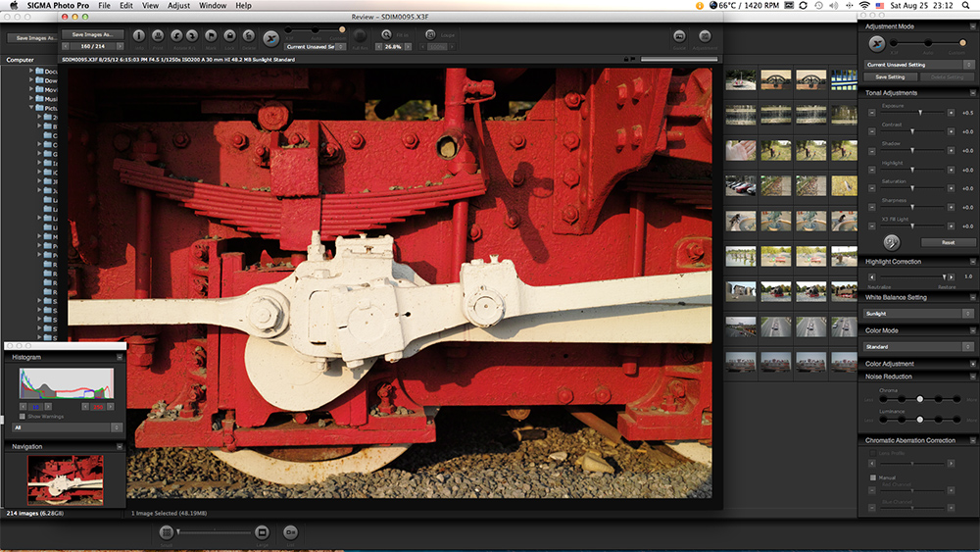
Task: Click the Navigation panel preview thumbnail
Action: tap(65, 480)
